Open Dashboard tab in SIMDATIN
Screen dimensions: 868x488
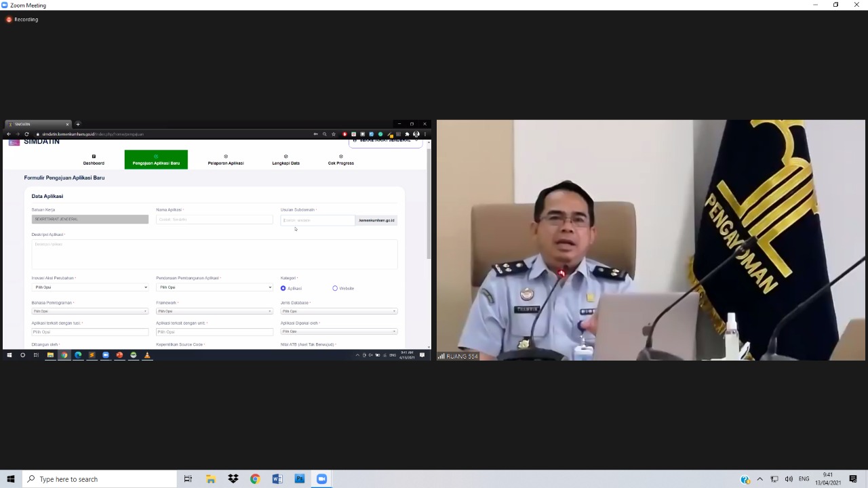(94, 160)
